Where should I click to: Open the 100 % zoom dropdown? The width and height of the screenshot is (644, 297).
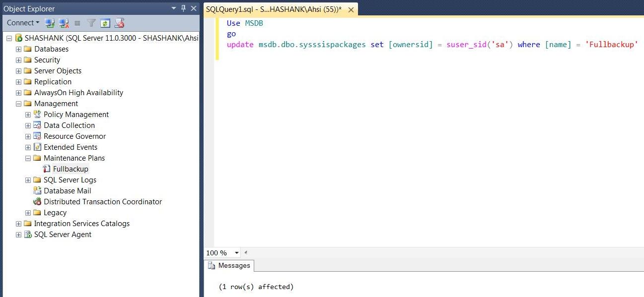pyautogui.click(x=236, y=253)
